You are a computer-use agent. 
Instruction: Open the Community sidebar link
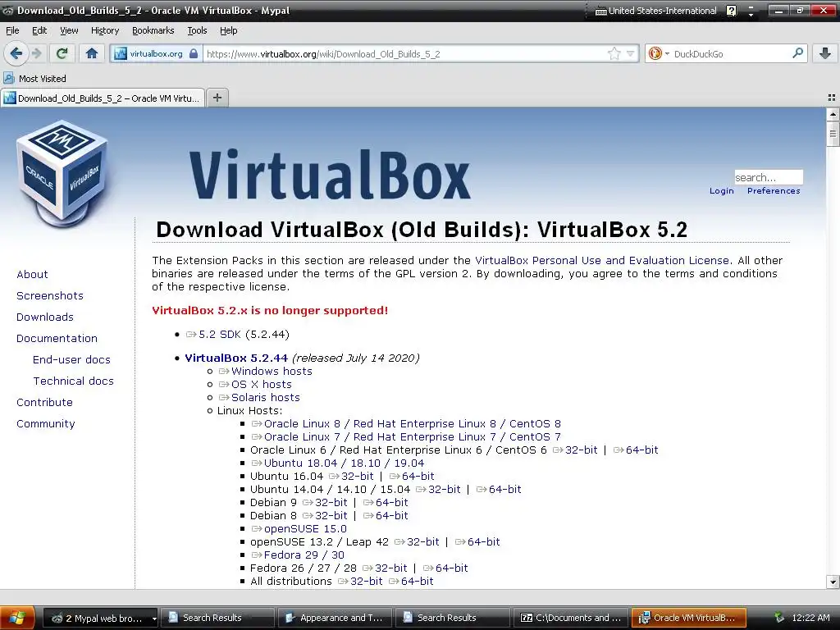(x=46, y=424)
